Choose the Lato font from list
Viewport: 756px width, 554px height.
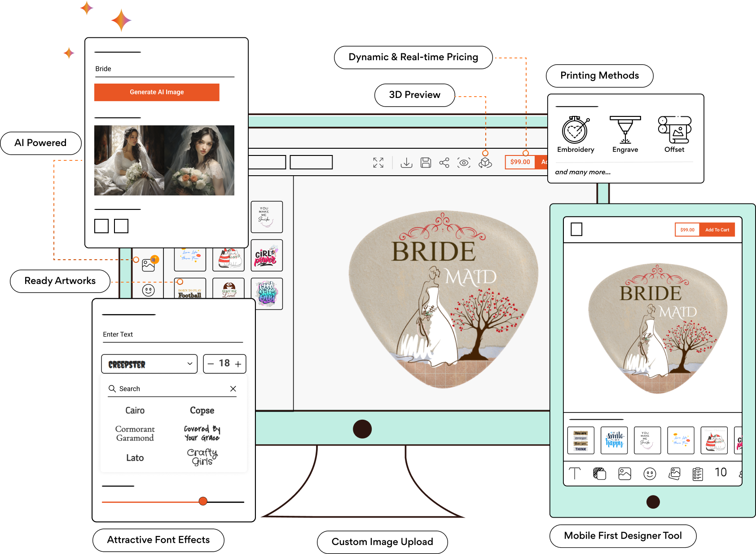[135, 458]
